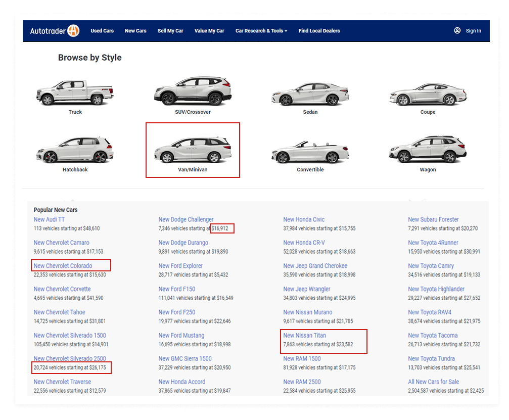Choose the SUV/Crossover vehicle image

coord(193,91)
